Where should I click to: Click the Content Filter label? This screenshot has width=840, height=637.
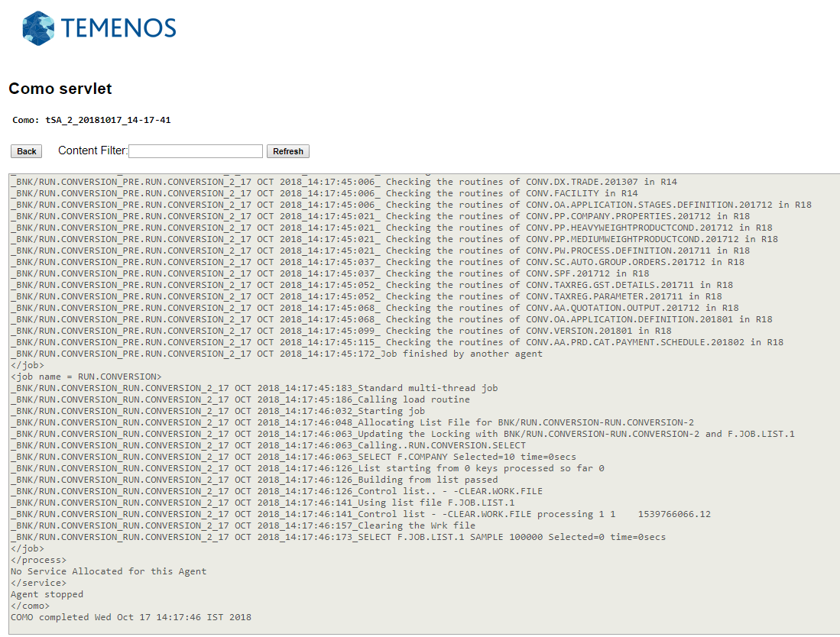click(x=92, y=150)
